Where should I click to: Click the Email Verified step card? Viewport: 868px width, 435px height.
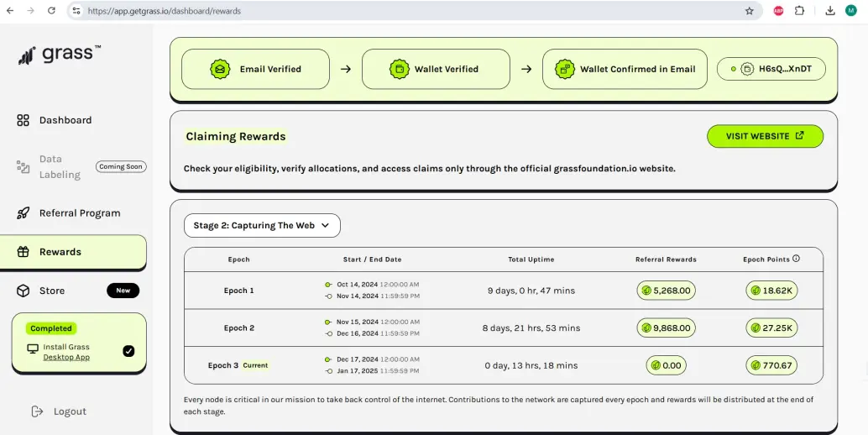click(x=255, y=69)
